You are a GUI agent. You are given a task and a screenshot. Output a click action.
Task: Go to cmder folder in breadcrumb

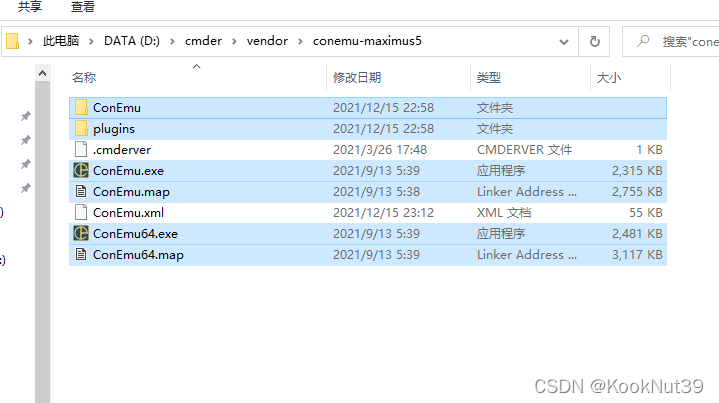coord(203,41)
